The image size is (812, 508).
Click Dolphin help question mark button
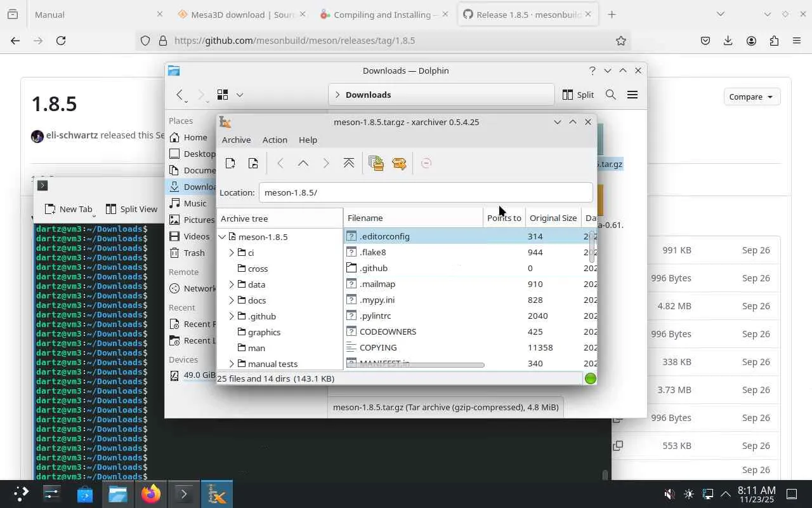coord(593,70)
